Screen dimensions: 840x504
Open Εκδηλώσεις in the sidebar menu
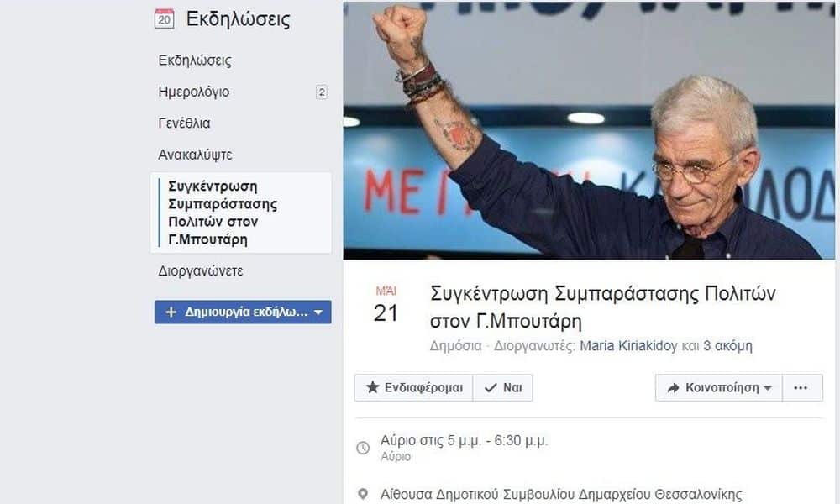coord(195,60)
